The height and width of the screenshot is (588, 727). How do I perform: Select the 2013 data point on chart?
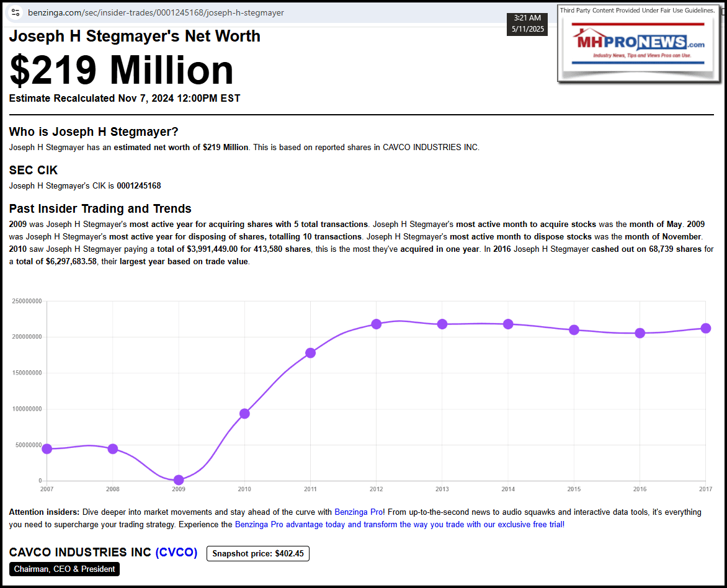tap(442, 324)
